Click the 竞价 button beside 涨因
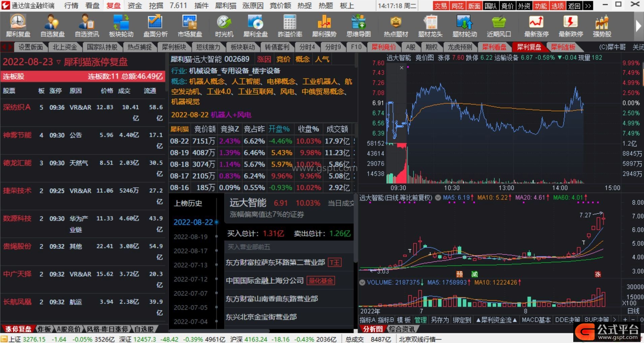Image resolution: width=644 pixels, height=343 pixels. pos(283,59)
